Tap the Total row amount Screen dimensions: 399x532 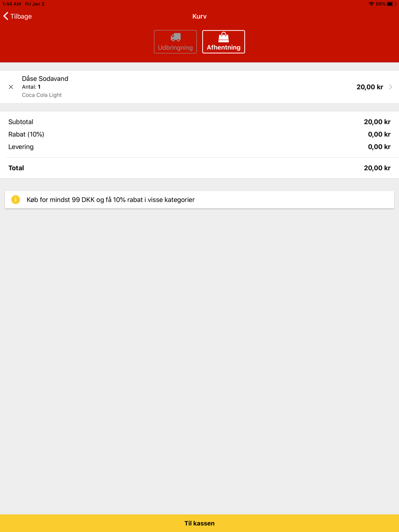[377, 168]
